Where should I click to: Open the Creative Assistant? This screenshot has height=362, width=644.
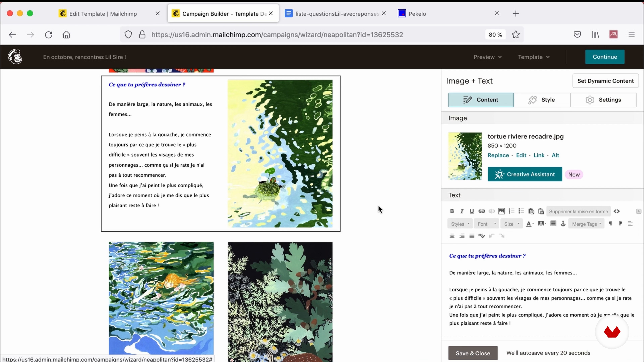tap(525, 174)
